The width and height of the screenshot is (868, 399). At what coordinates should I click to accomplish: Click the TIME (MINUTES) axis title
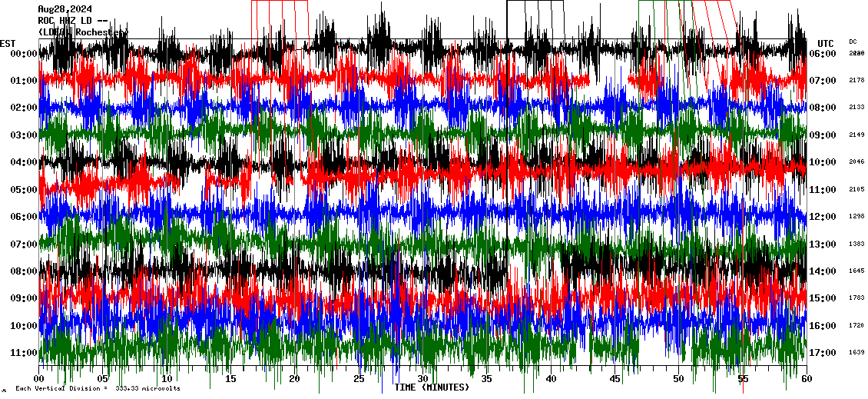[x=432, y=387]
